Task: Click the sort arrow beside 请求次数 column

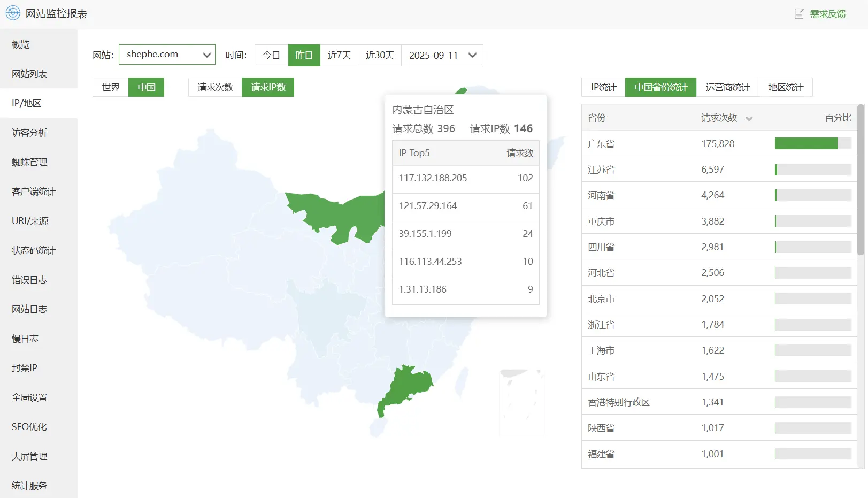Action: 749,118
